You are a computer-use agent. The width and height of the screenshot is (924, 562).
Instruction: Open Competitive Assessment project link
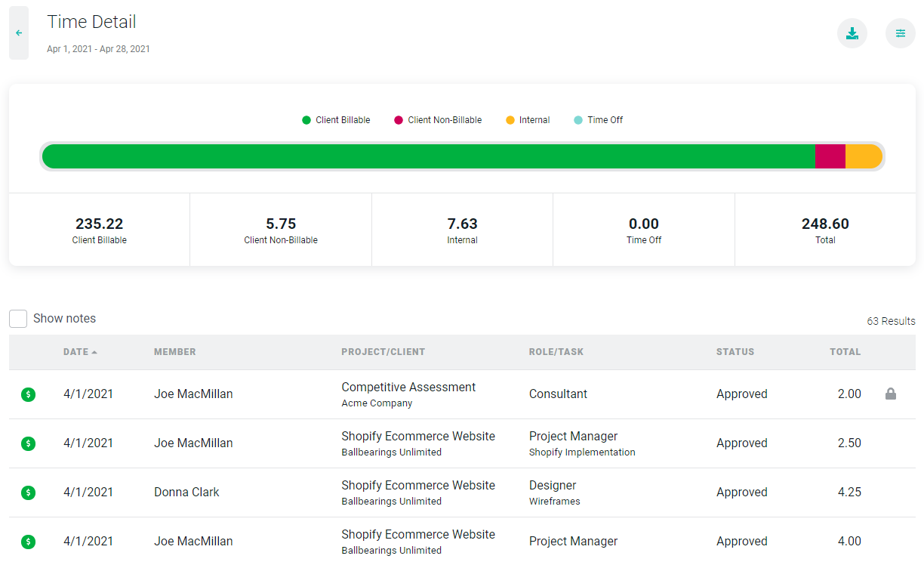pos(408,387)
